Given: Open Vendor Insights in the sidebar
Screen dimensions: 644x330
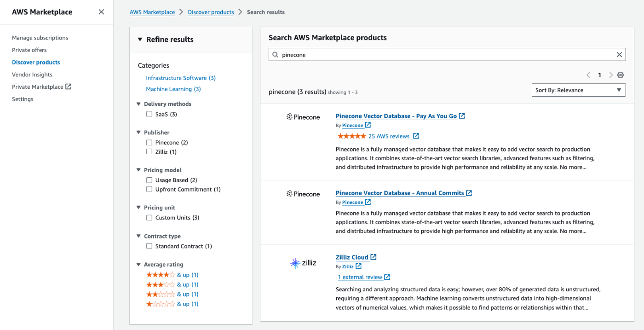Looking at the screenshot, I should [x=32, y=75].
